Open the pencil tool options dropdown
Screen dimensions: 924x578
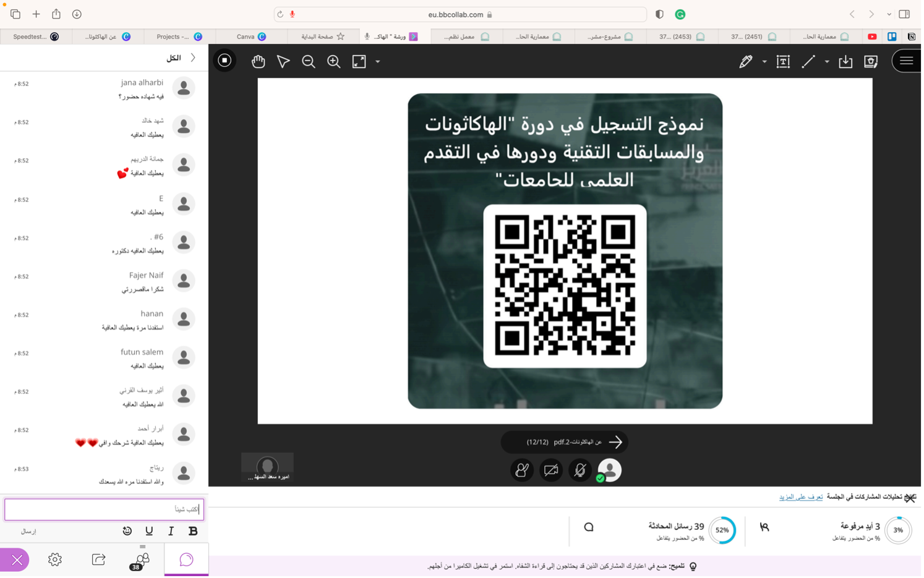pyautogui.click(x=764, y=62)
